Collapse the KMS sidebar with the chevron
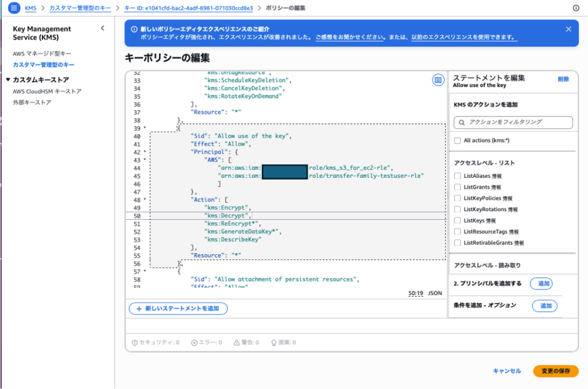The width and height of the screenshot is (588, 389). [x=102, y=28]
